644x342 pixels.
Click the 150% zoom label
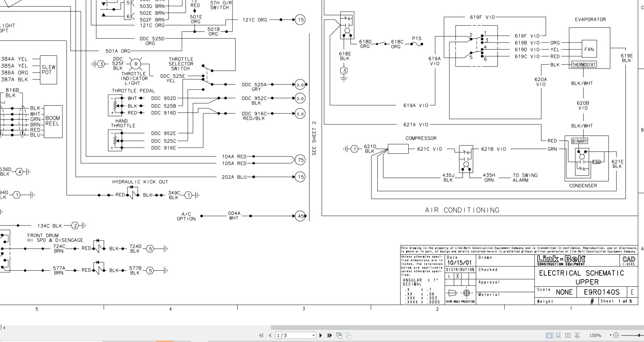tap(596, 335)
